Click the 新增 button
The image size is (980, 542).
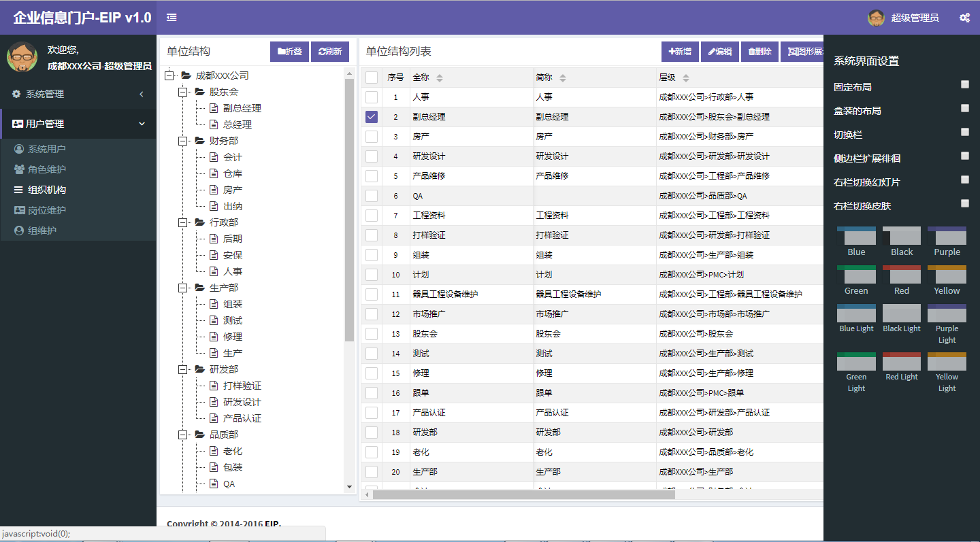(x=680, y=52)
